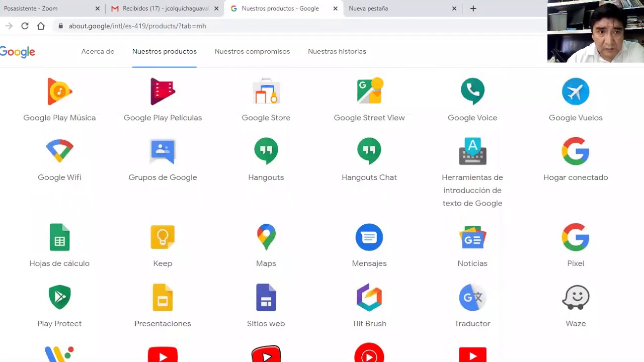Screen dimensions: 644x362
Task: Click the Play Protect shield icon
Action: (59, 297)
